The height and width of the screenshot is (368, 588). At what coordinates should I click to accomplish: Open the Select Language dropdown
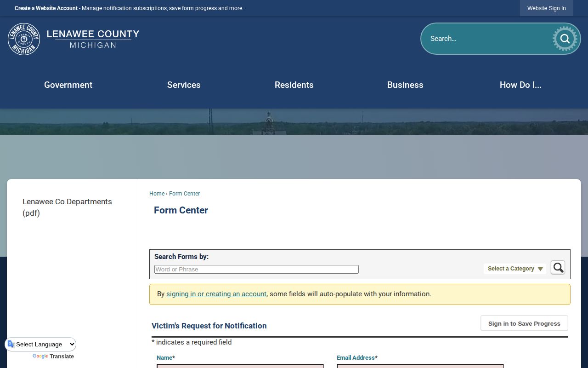pyautogui.click(x=40, y=344)
